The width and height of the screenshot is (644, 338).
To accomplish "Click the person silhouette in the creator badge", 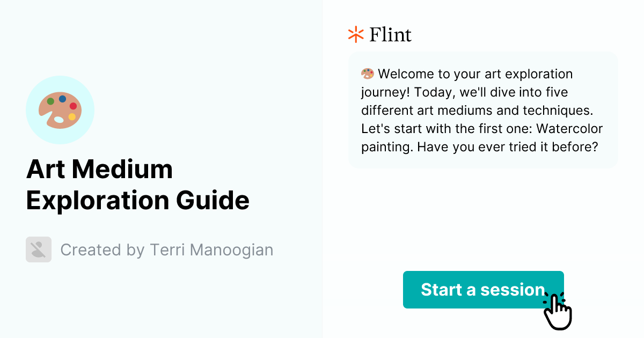I will pos(38,249).
